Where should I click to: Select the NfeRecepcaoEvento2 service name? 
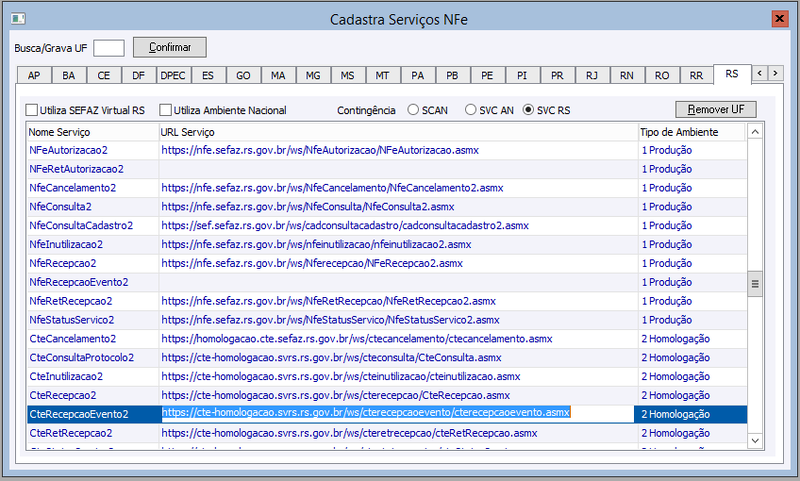click(79, 283)
